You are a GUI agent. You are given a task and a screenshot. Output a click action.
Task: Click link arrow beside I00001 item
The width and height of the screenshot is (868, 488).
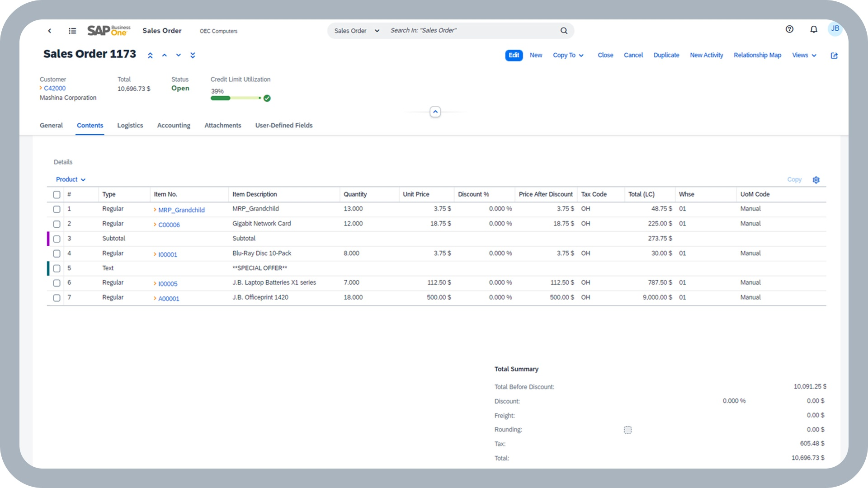pyautogui.click(x=155, y=254)
